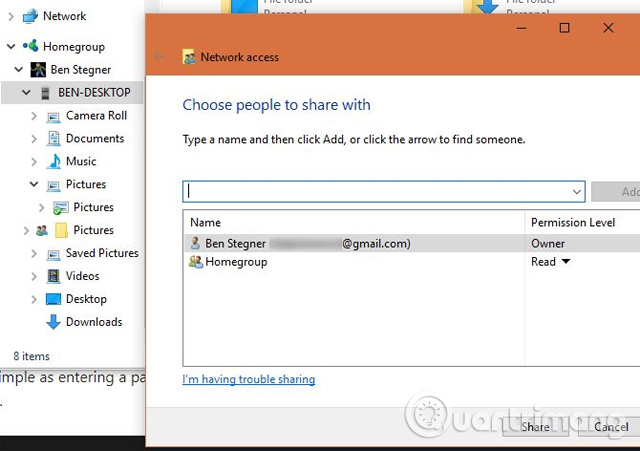Click the shared Pictures yellow folder icon

[61, 231]
